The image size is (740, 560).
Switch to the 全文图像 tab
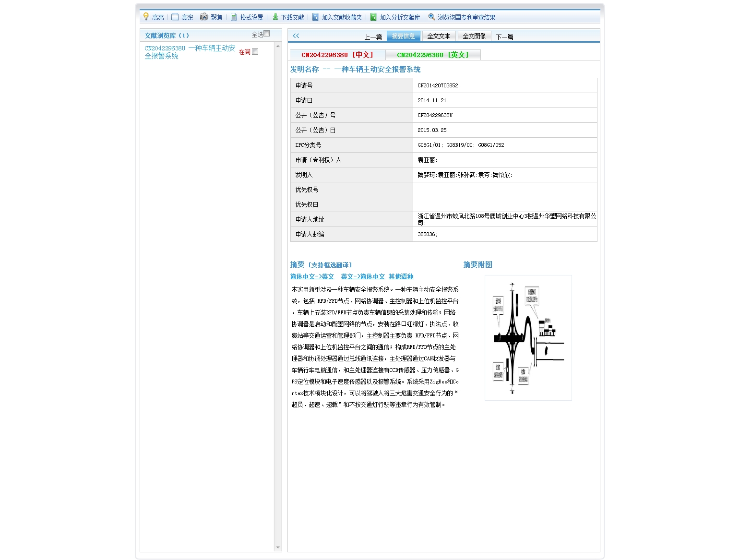click(474, 36)
